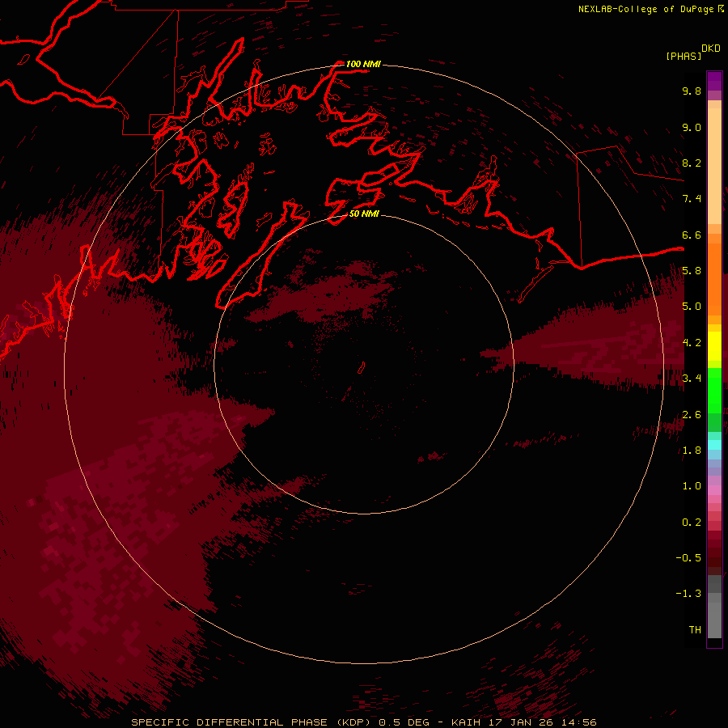Viewport: 728px width, 728px height.
Task: Select the 1.8 value on the color scale
Action: click(692, 451)
